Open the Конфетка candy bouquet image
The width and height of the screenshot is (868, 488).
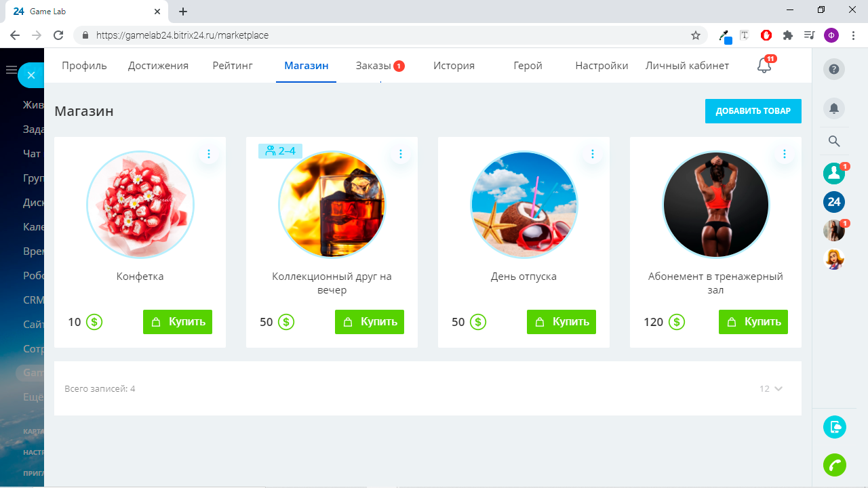click(140, 205)
